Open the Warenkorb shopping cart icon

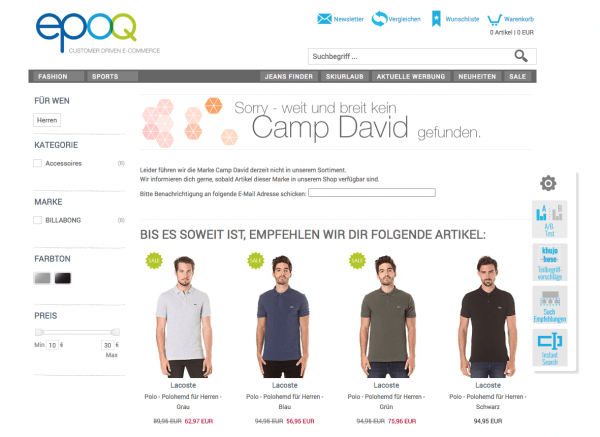[x=494, y=20]
